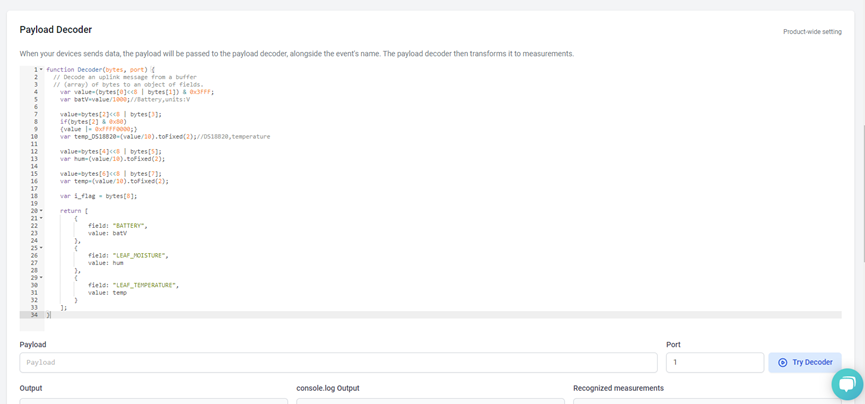
Task: Click the Recognized measurements box
Action: click(707, 401)
